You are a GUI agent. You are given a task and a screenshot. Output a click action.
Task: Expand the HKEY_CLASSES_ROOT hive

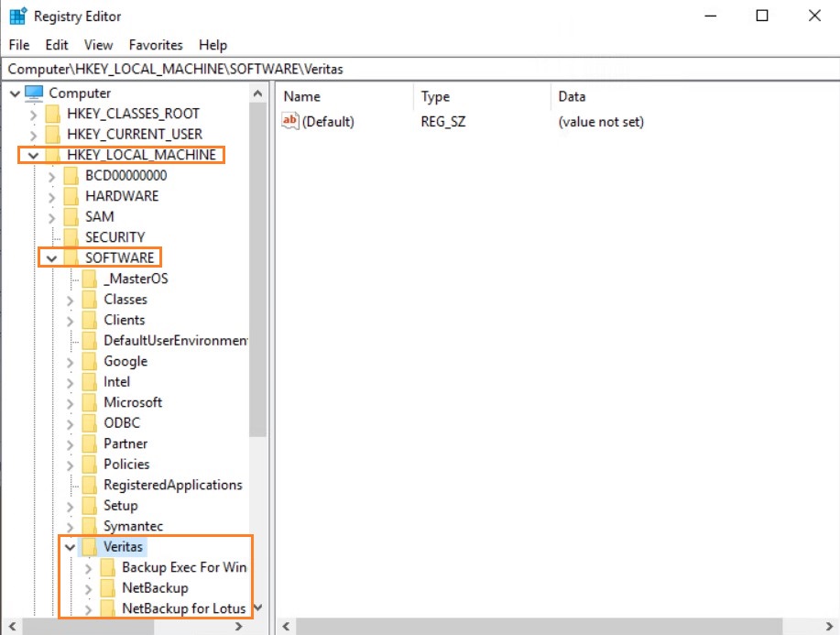(34, 115)
